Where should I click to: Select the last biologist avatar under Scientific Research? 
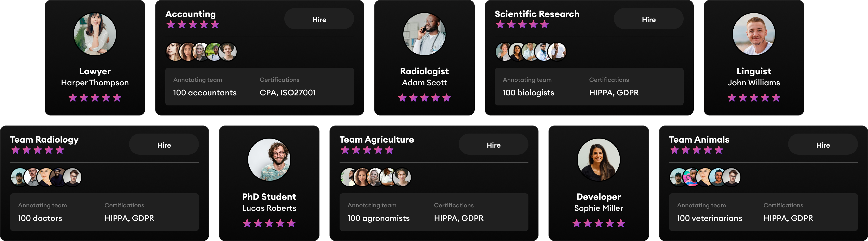pyautogui.click(x=556, y=51)
